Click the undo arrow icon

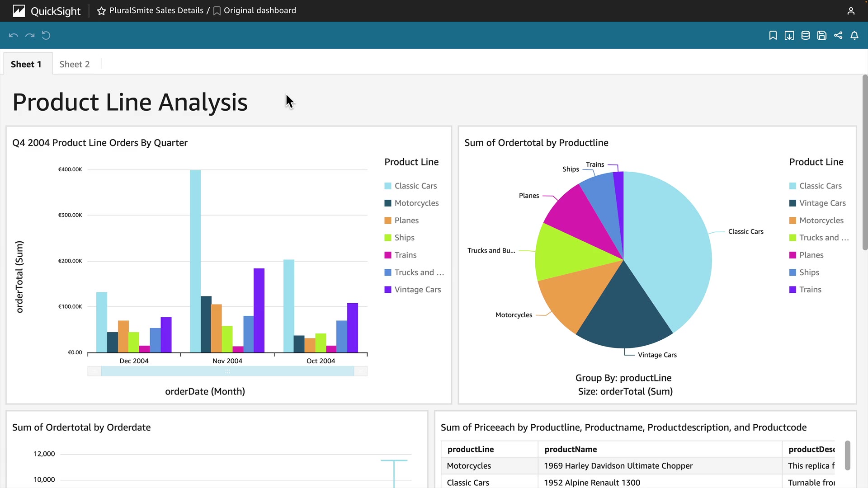14,35
